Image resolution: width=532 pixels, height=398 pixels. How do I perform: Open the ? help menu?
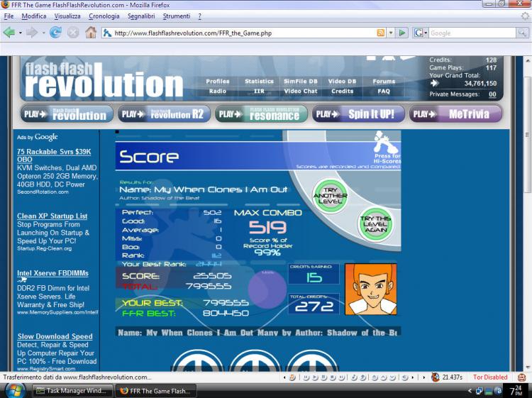point(199,16)
